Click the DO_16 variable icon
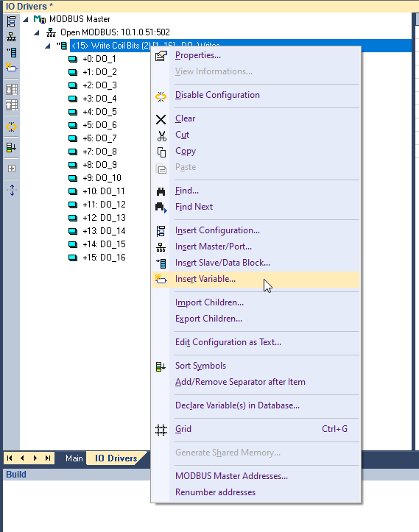419x532 pixels. coord(73,258)
